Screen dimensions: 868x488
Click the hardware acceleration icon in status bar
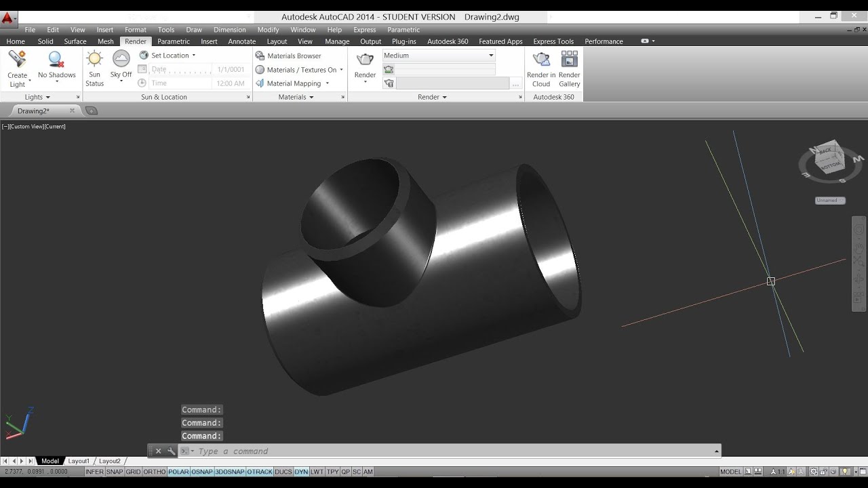click(833, 472)
